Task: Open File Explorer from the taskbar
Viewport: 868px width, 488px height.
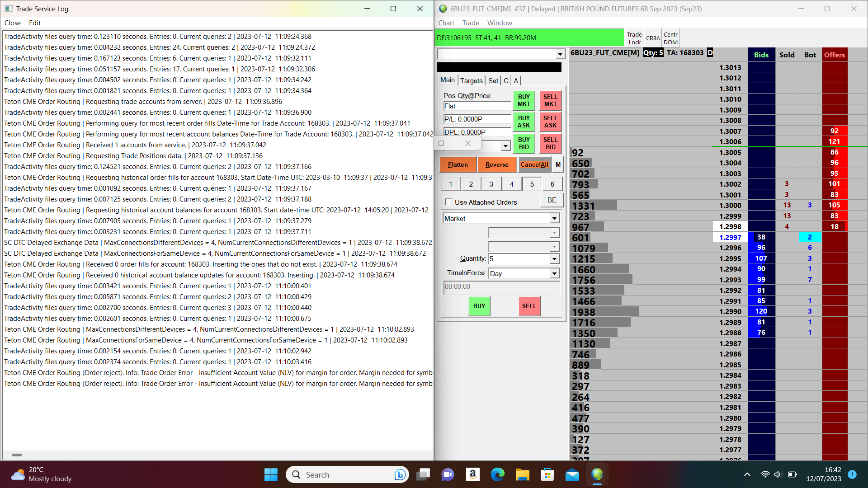Action: (x=522, y=474)
